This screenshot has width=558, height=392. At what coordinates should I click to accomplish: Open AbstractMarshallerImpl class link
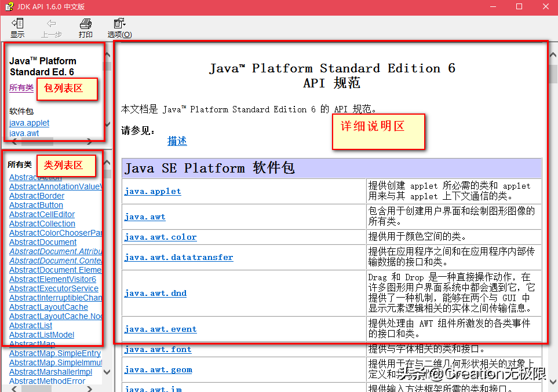50,372
